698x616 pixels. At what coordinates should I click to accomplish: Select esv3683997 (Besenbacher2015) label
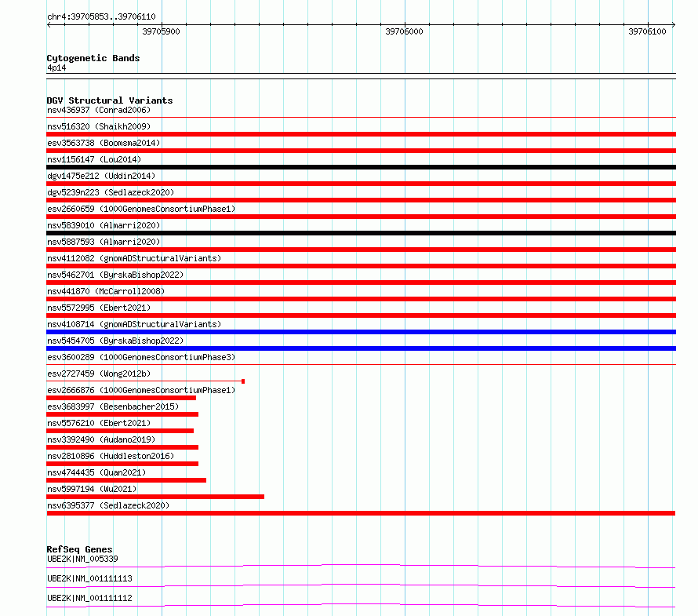click(113, 406)
